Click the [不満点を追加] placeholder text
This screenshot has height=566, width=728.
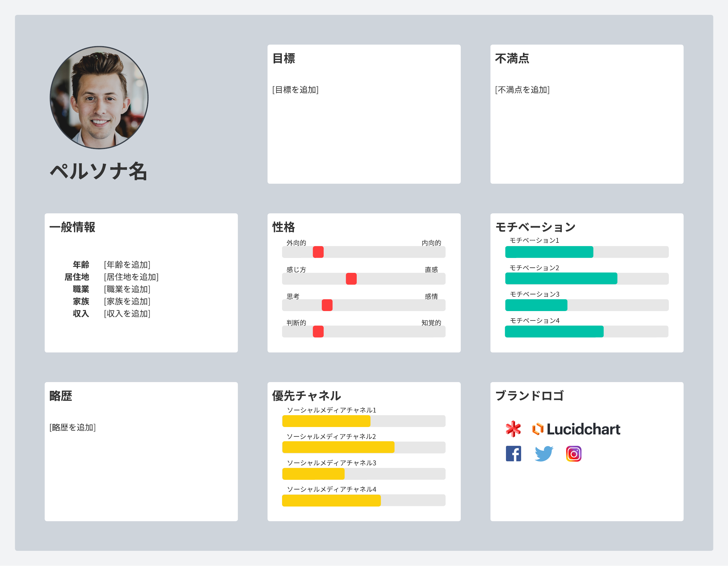click(x=522, y=90)
